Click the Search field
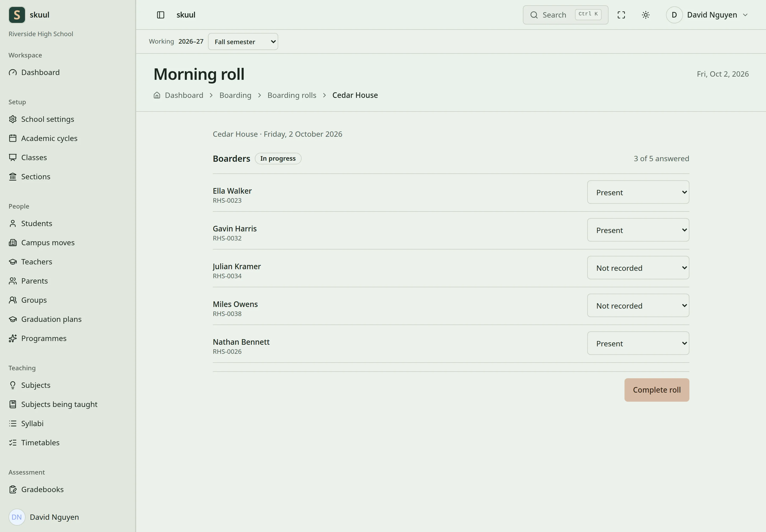This screenshot has width=766, height=532. point(565,15)
